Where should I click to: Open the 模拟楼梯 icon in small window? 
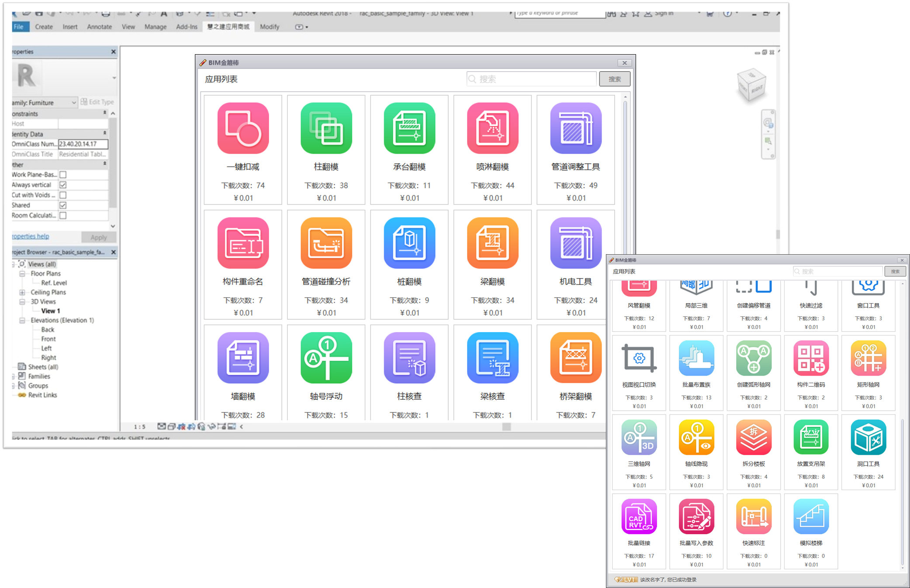[x=811, y=516]
